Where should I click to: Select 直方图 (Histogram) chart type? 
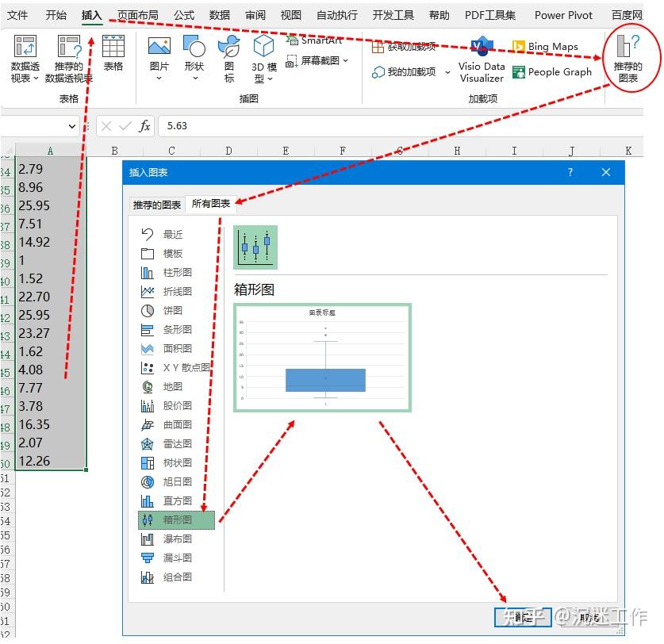tap(177, 501)
